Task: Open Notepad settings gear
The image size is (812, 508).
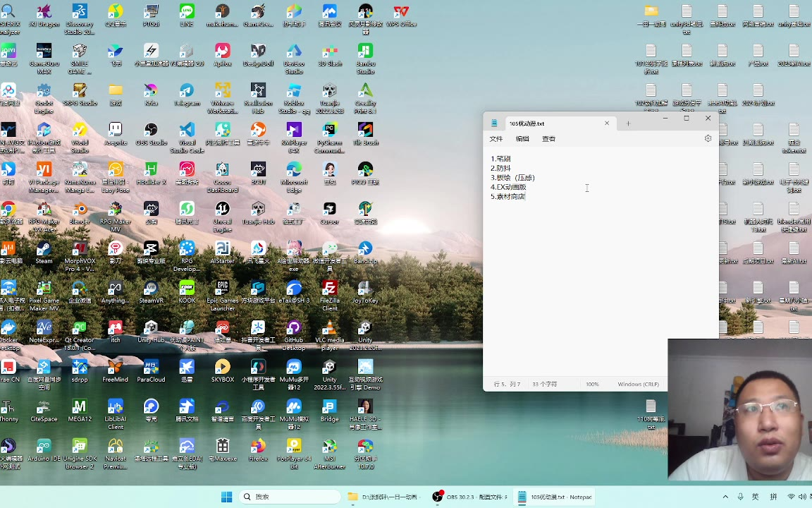Action: point(708,138)
